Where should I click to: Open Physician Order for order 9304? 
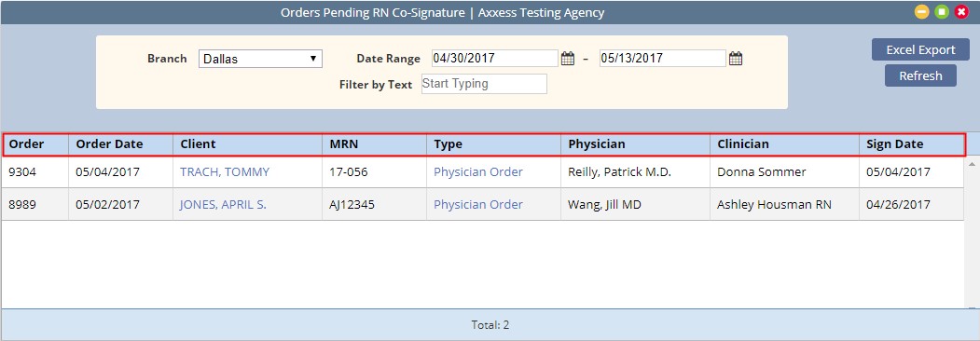pos(478,171)
